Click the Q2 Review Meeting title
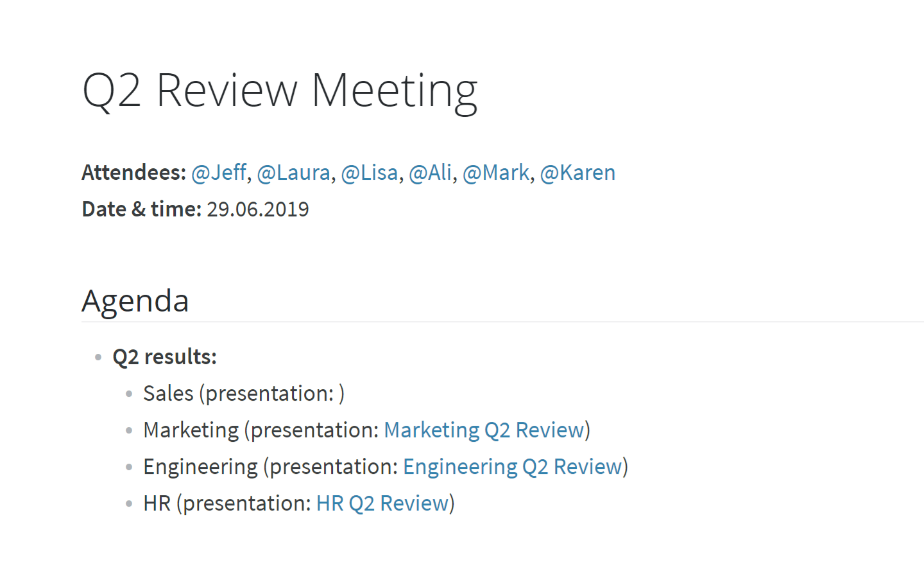The height and width of the screenshot is (578, 924). (x=280, y=91)
